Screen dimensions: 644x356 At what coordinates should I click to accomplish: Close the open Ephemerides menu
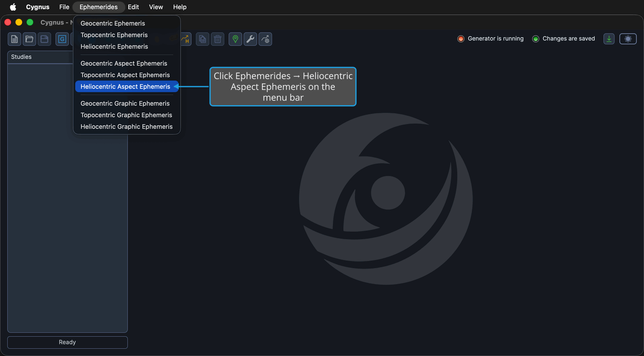tap(98, 7)
